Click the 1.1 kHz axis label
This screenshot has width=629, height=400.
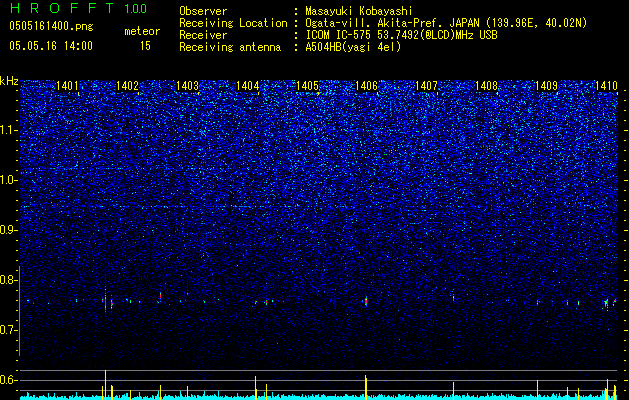[9, 130]
